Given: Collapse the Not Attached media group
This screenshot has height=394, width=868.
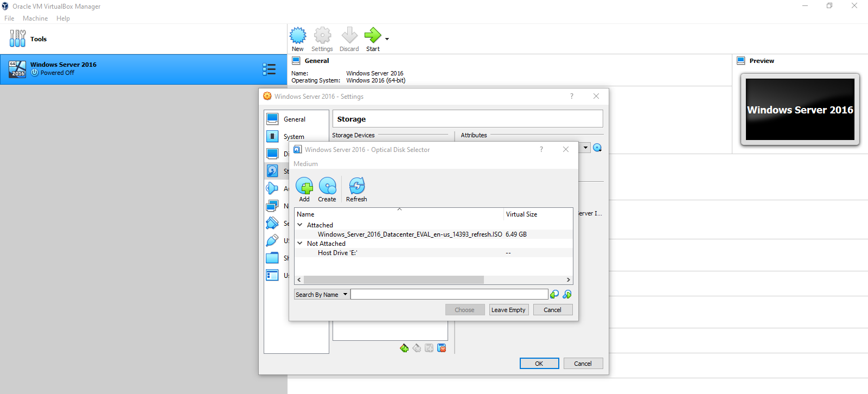Looking at the screenshot, I should pyautogui.click(x=299, y=243).
